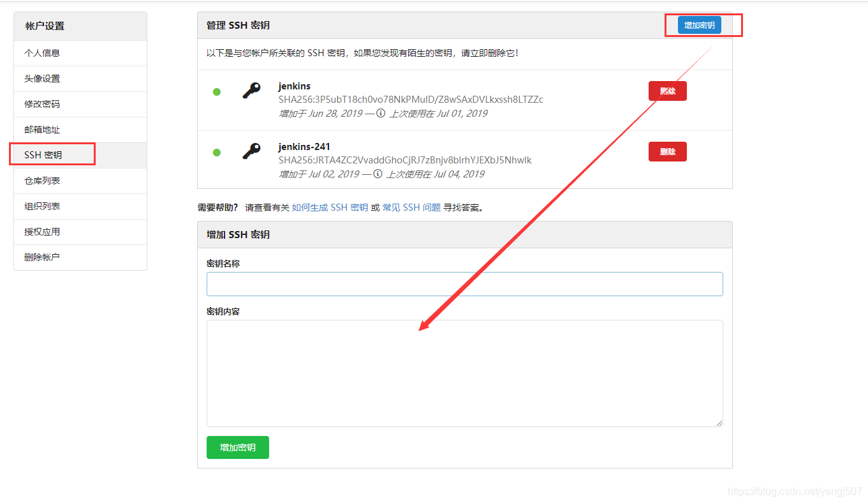Click the 密钥名称 input field

click(464, 283)
